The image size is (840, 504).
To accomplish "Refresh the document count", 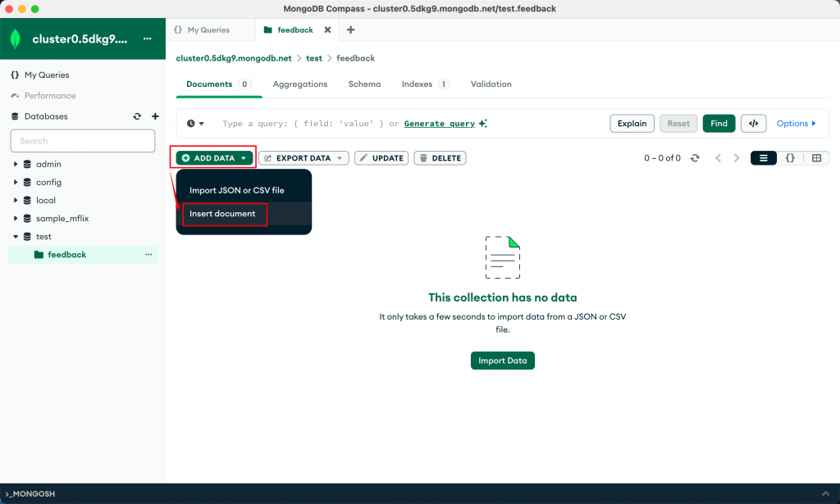I will tap(695, 158).
